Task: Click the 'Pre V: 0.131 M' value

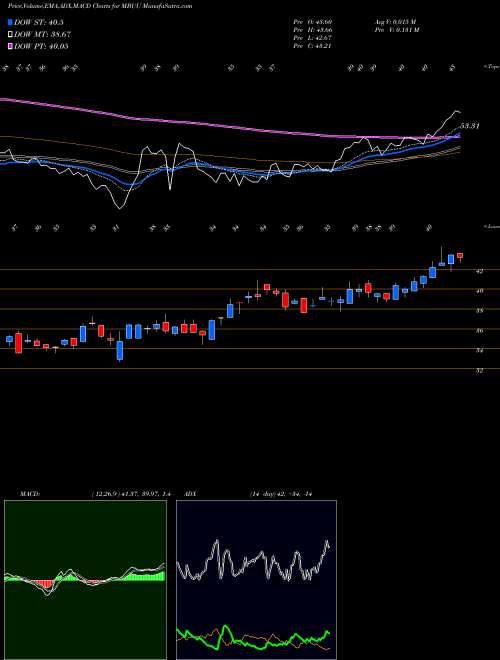Action: tap(396, 29)
